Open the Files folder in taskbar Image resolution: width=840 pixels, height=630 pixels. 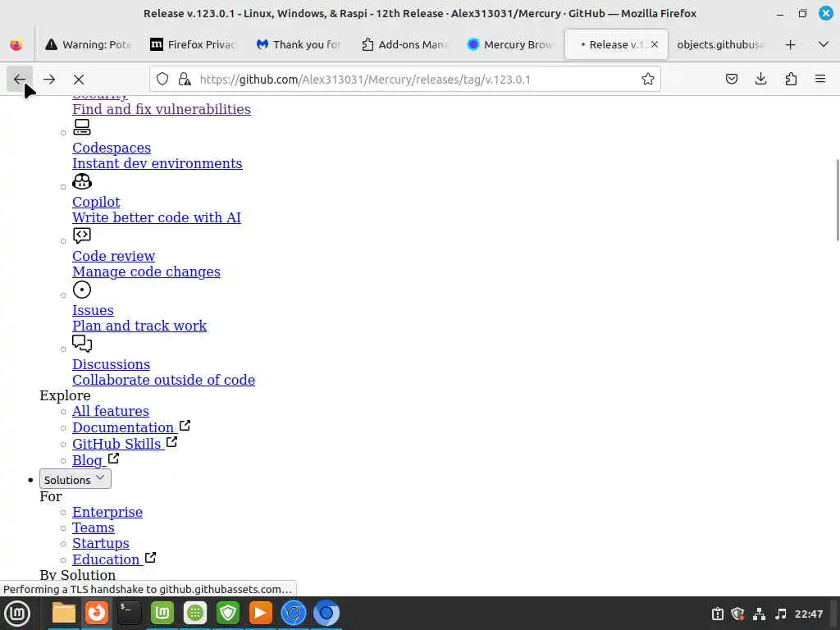pyautogui.click(x=64, y=613)
